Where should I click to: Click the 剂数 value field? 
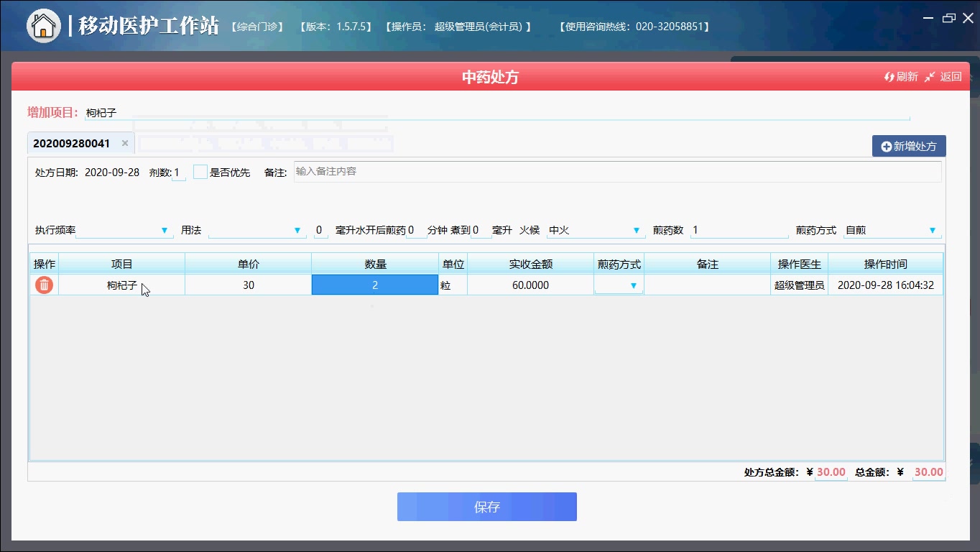point(179,172)
